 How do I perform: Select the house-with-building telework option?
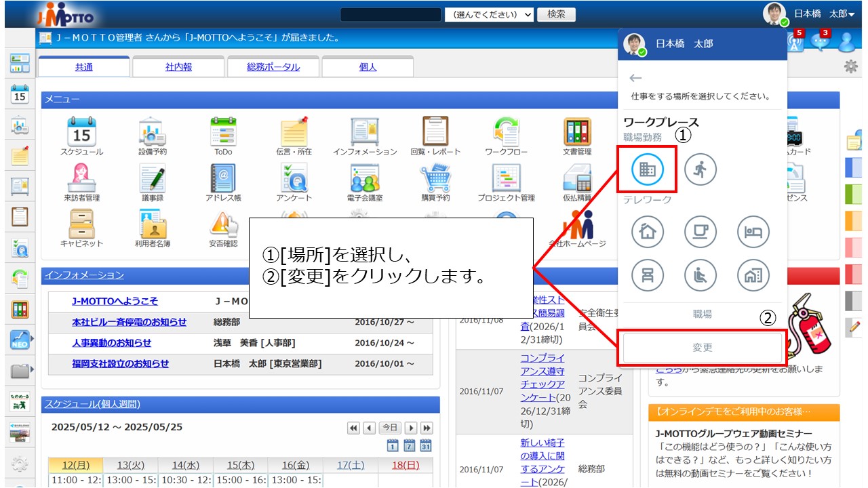[753, 274]
